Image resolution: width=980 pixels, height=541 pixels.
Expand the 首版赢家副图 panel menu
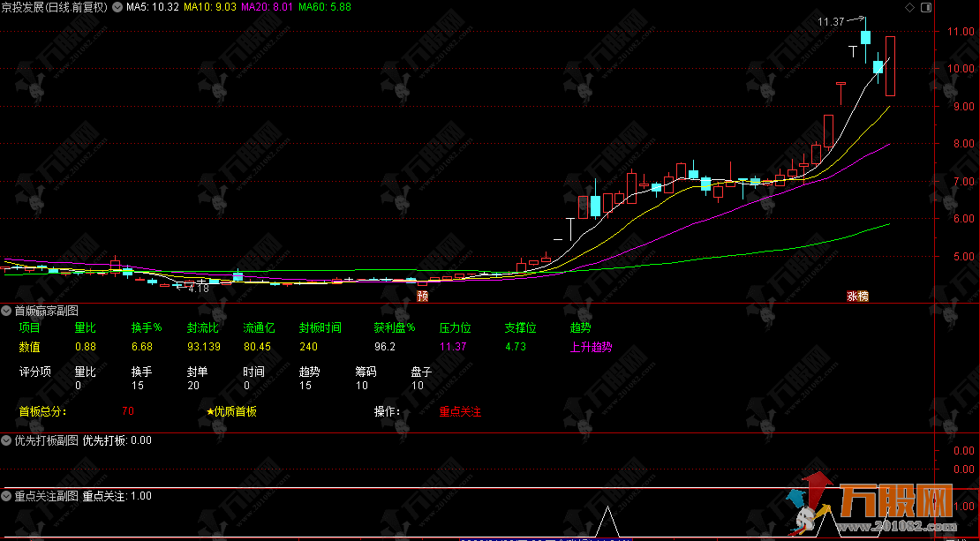7,311
